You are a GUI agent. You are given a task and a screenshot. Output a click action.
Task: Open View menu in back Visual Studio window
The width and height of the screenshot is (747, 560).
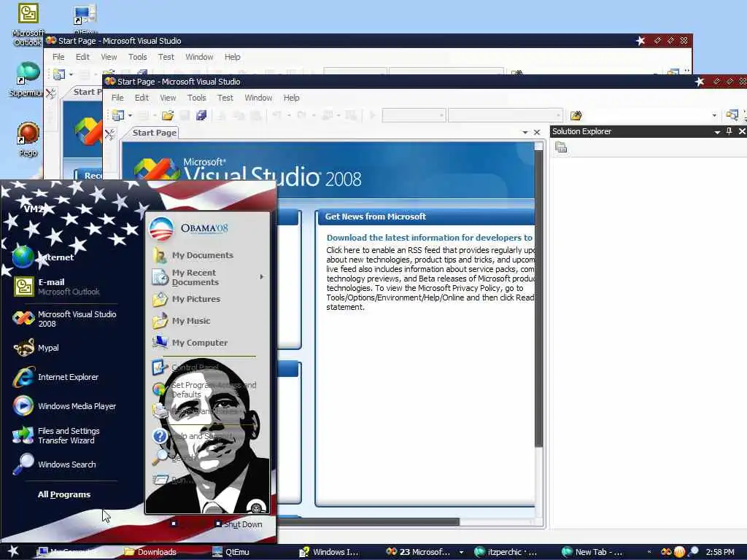(109, 57)
